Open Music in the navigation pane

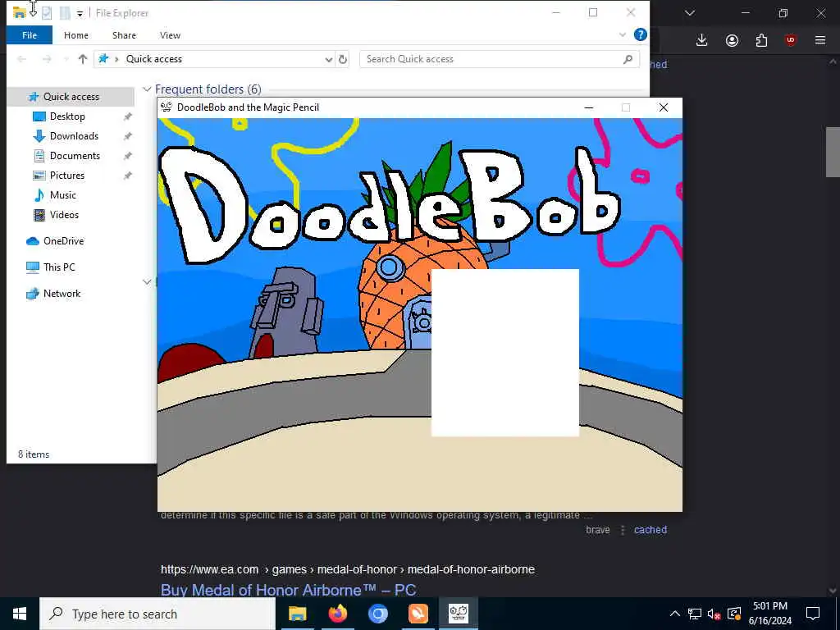tap(62, 195)
